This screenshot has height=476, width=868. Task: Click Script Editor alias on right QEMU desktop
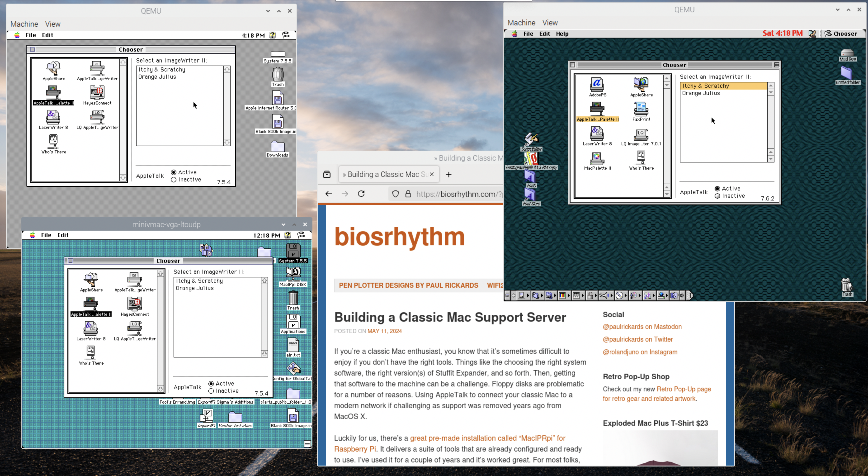[x=531, y=142]
